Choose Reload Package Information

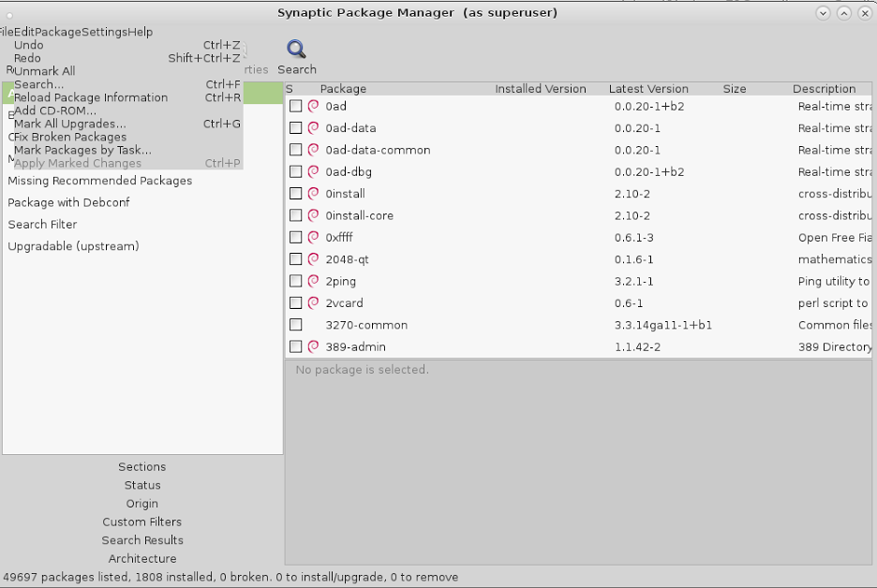point(127,97)
